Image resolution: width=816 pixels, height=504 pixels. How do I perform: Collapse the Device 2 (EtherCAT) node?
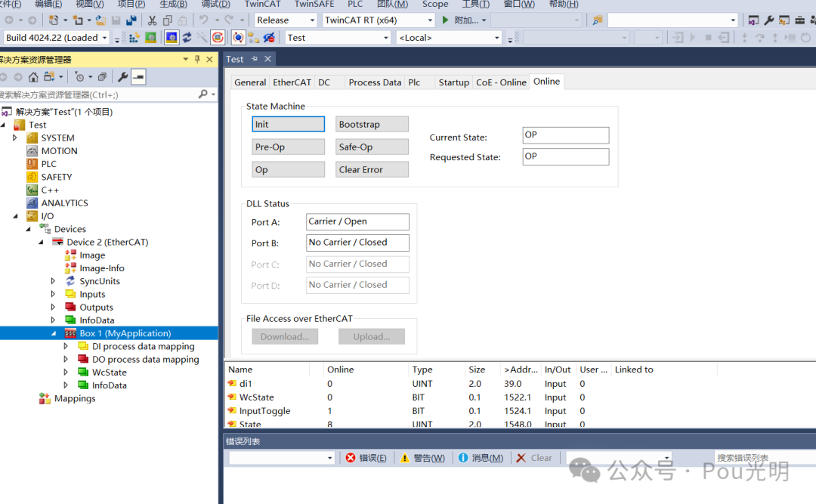41,242
